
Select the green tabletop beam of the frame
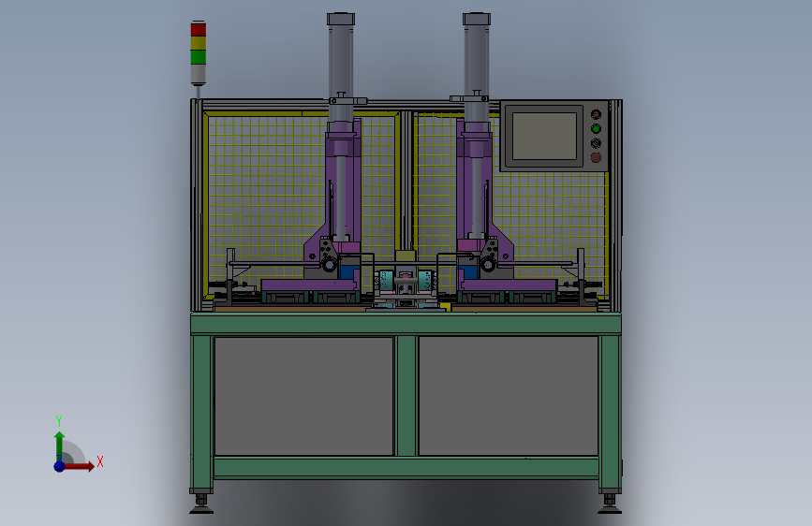point(406,324)
